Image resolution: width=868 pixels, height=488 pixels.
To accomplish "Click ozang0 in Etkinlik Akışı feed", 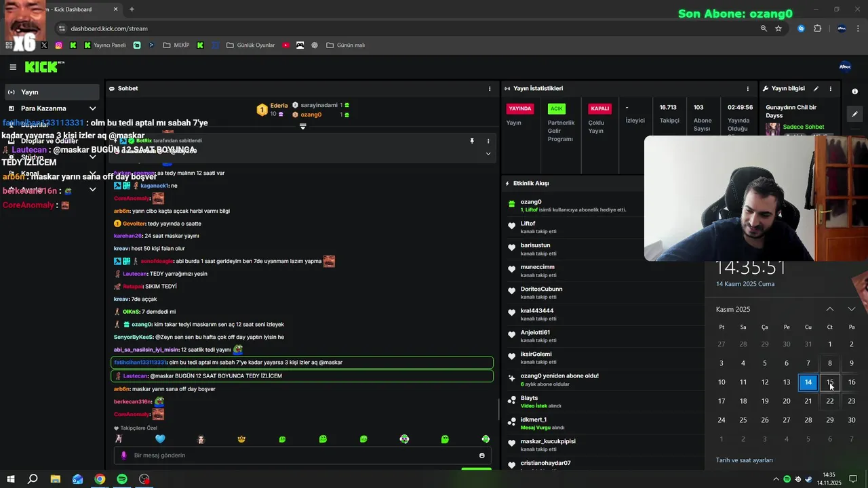I will [x=531, y=202].
